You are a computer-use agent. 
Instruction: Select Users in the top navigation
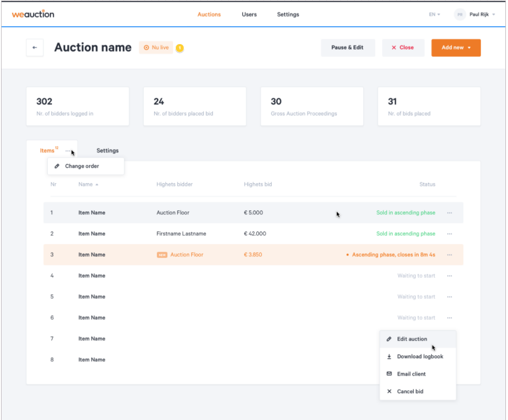[249, 14]
